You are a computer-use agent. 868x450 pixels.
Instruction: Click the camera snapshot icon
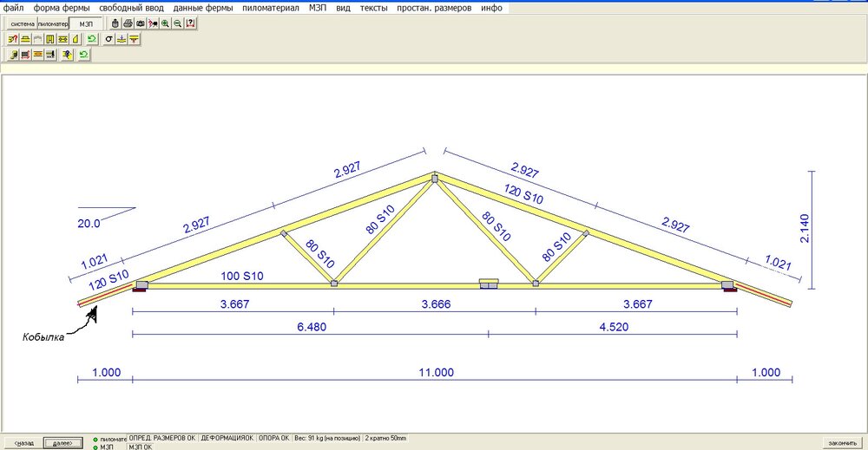pyautogui.click(x=140, y=23)
